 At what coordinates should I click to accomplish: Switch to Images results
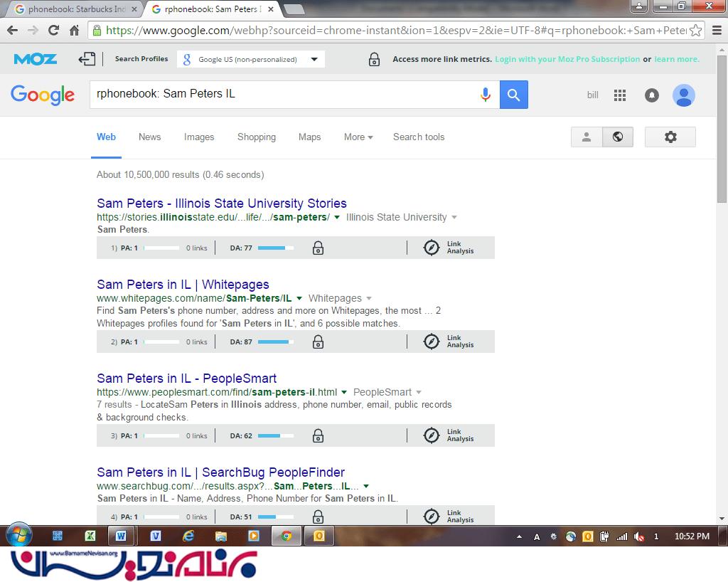(x=199, y=137)
